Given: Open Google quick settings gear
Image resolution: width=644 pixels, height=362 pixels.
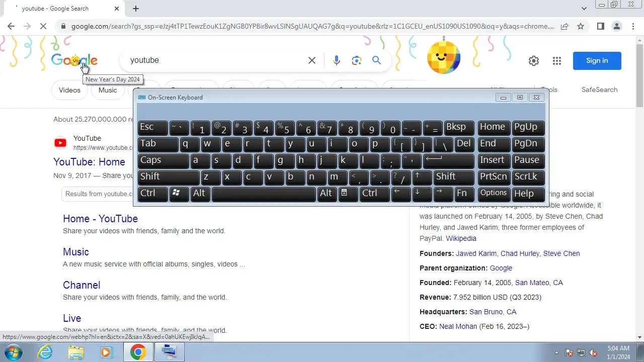Looking at the screenshot, I should point(534,61).
